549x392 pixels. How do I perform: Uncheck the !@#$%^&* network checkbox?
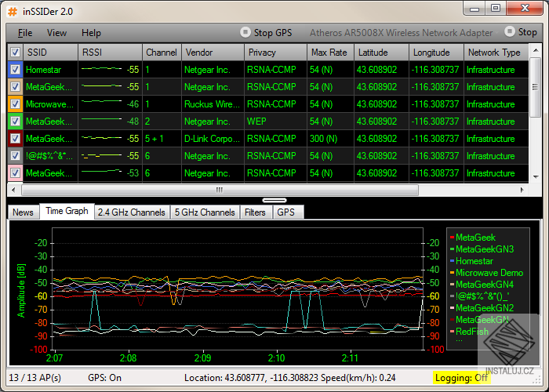click(x=15, y=156)
